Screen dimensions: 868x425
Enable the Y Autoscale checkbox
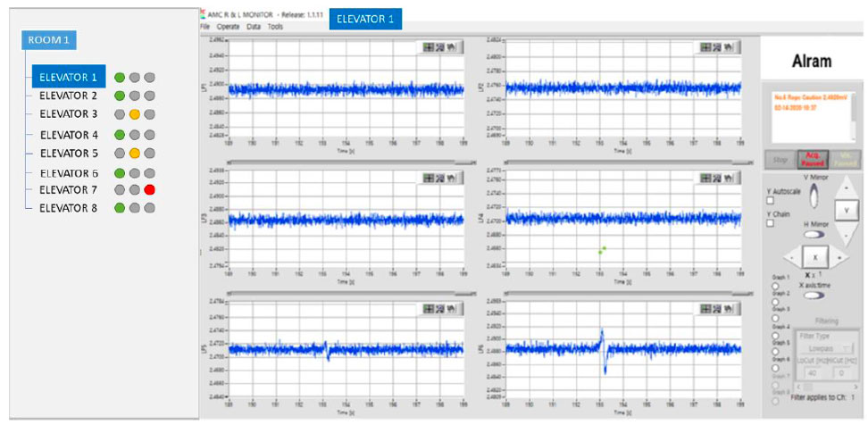click(x=771, y=200)
